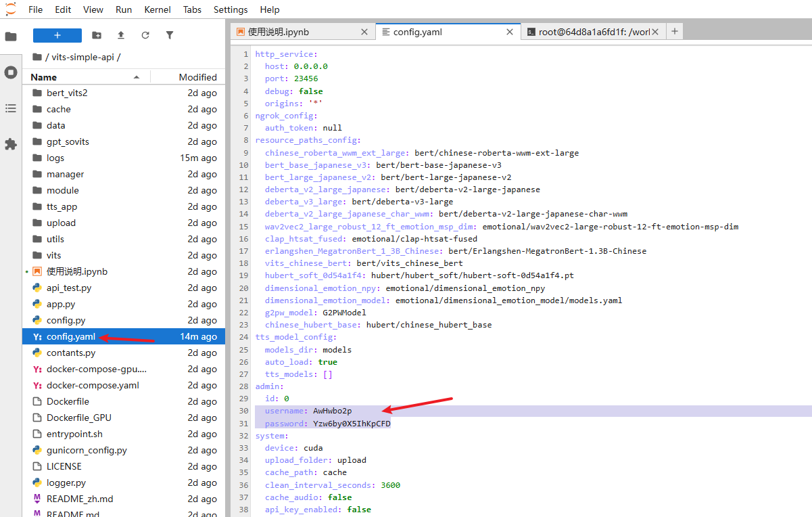812x517 pixels.
Task: Click the JupyterLab logo
Action: pos(11,9)
